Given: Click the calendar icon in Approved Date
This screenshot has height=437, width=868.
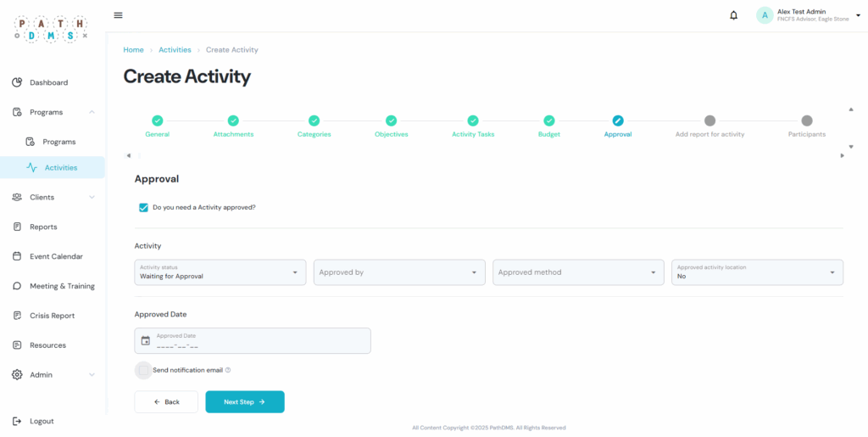Looking at the screenshot, I should (x=145, y=341).
